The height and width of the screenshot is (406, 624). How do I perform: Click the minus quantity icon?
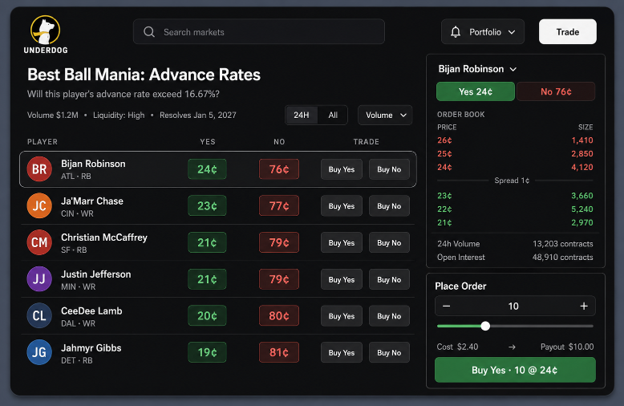[x=447, y=306]
